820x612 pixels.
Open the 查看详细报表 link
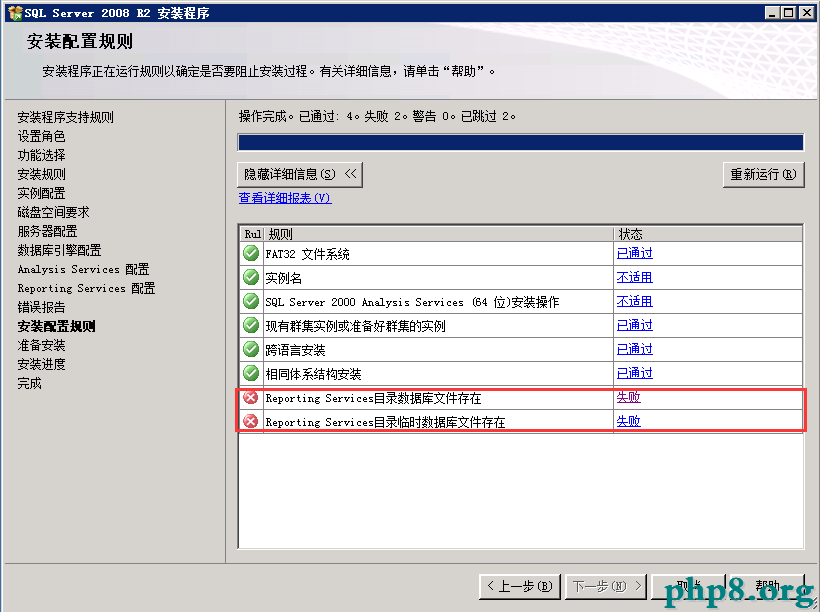click(x=285, y=198)
